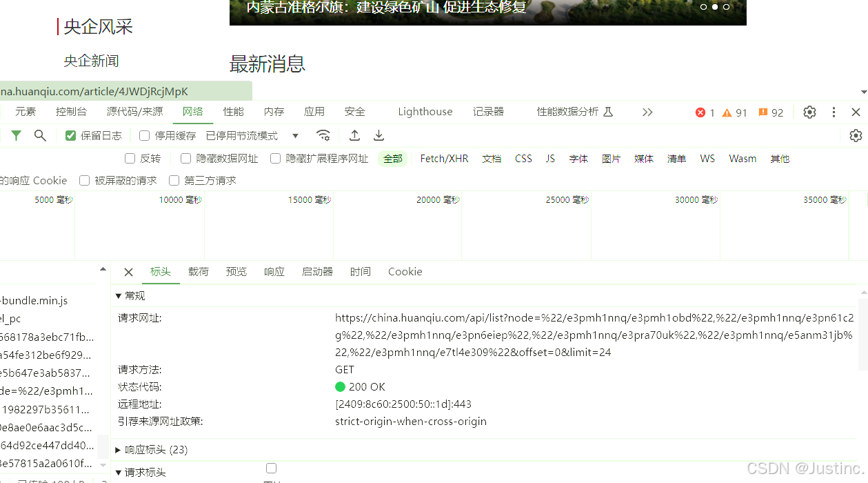
Task: Filter requests by CSS
Action: [523, 159]
